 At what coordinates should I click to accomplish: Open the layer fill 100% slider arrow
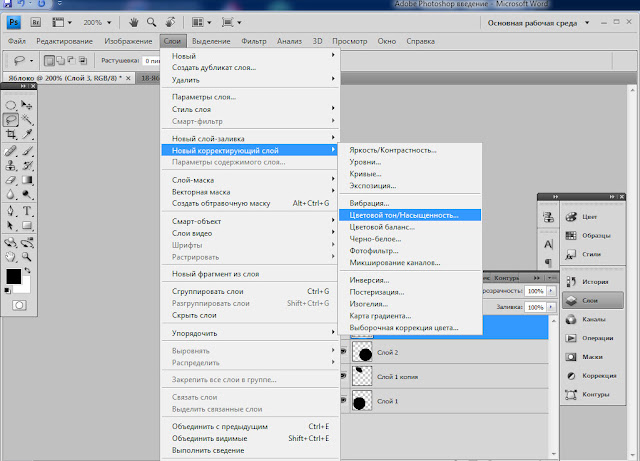(551, 307)
